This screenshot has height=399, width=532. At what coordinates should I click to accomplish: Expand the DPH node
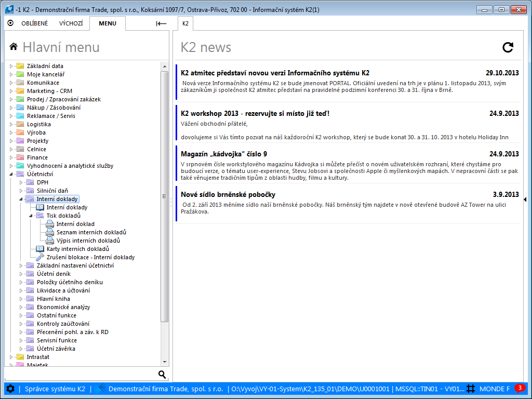pos(21,182)
